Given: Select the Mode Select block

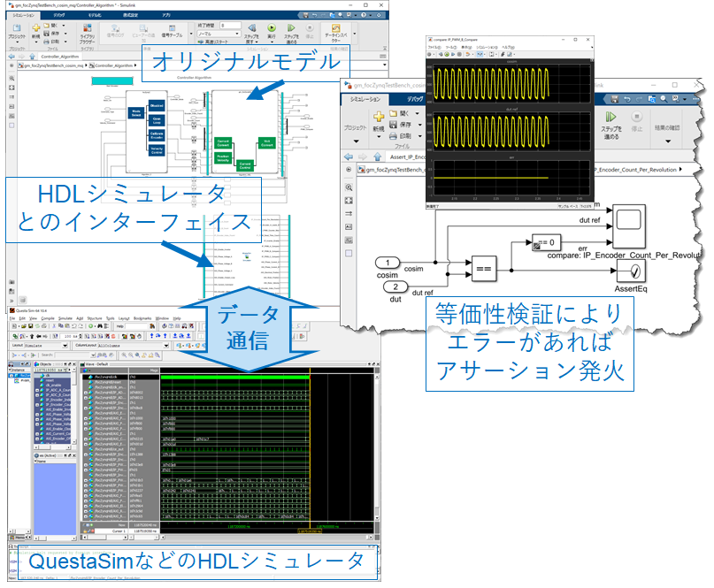Looking at the screenshot, I should coord(136,112).
